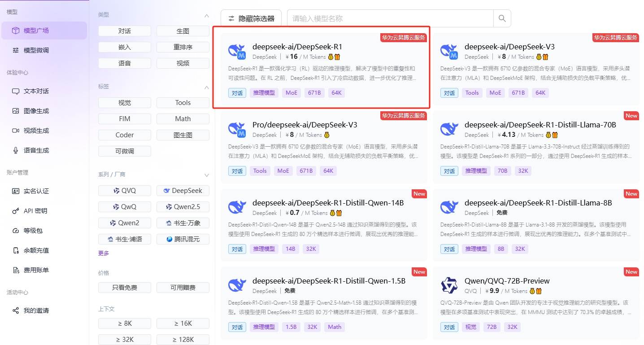644x345 pixels.
Task: Click 671B tag on Pro/deepseek-ai/DeepSeek-V3 card
Action: point(306,171)
